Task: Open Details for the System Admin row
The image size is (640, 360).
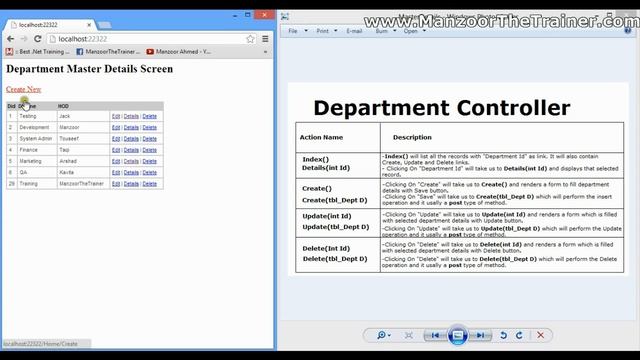Action: point(131,139)
